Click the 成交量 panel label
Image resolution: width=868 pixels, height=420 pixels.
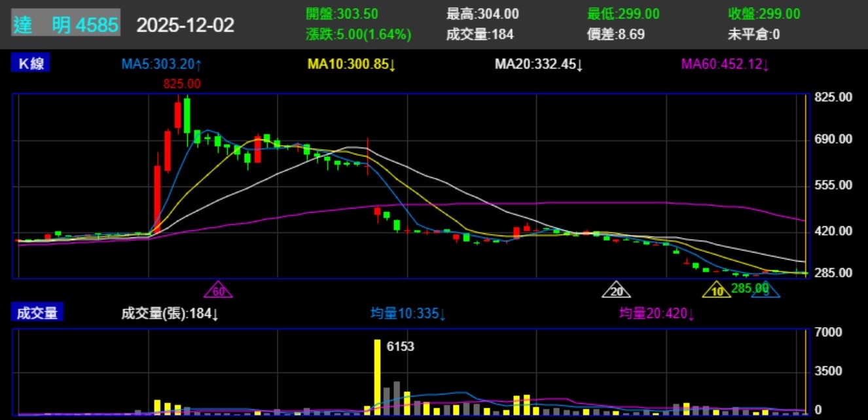coord(37,313)
